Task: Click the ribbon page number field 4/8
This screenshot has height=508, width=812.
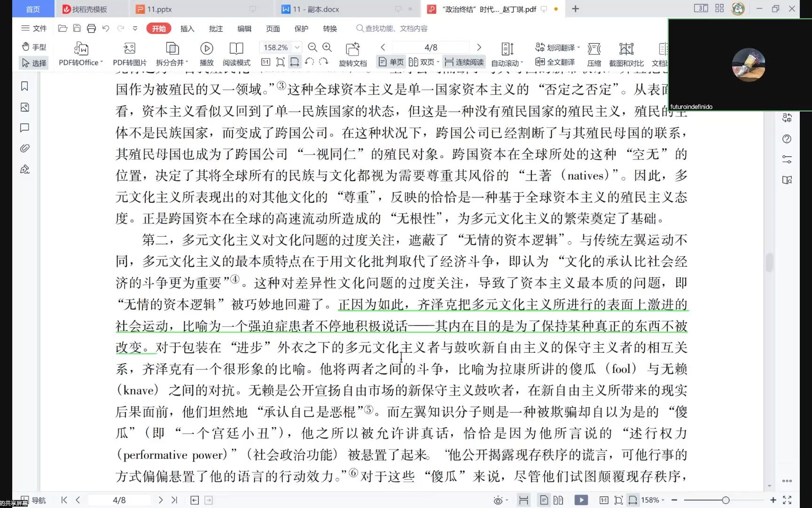Action: coord(431,47)
